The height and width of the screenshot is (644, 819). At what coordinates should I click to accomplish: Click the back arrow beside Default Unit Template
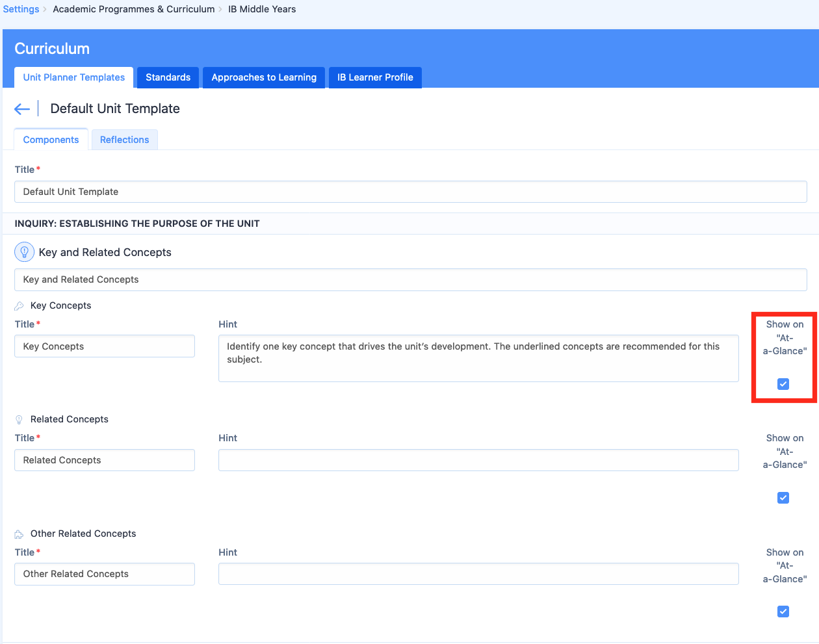point(22,109)
